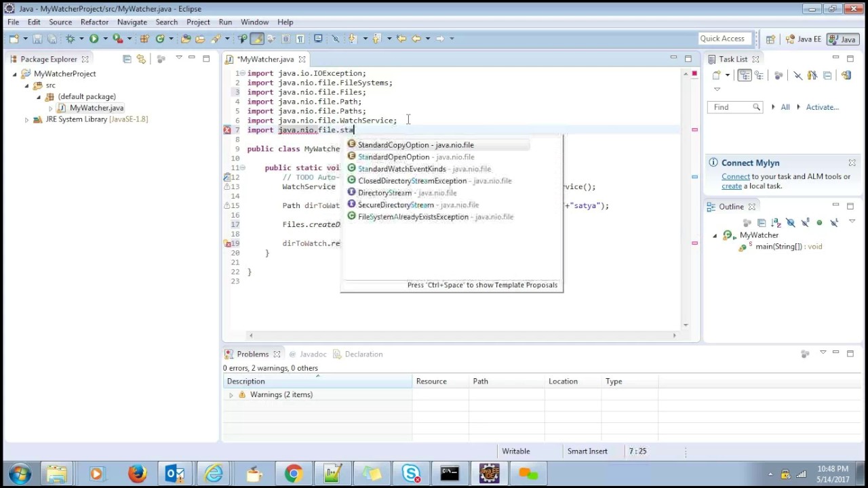This screenshot has height=488, width=868.
Task: Open the Windows Start menu
Action: point(19,473)
